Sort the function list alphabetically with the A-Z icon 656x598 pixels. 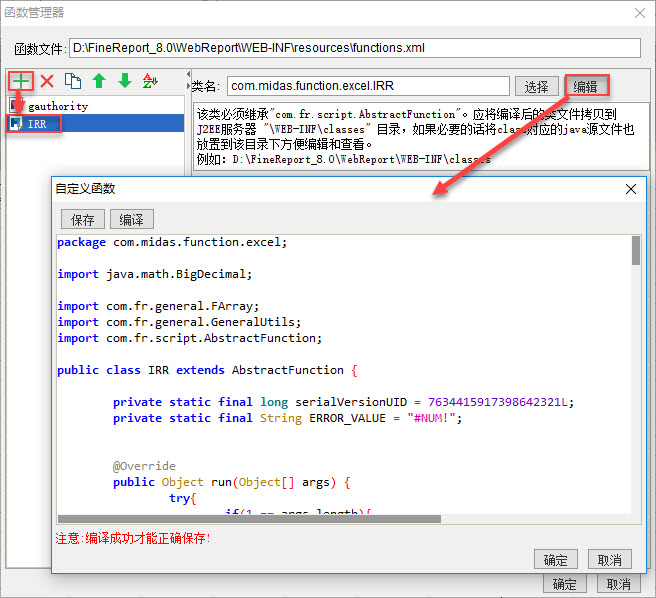(x=150, y=81)
